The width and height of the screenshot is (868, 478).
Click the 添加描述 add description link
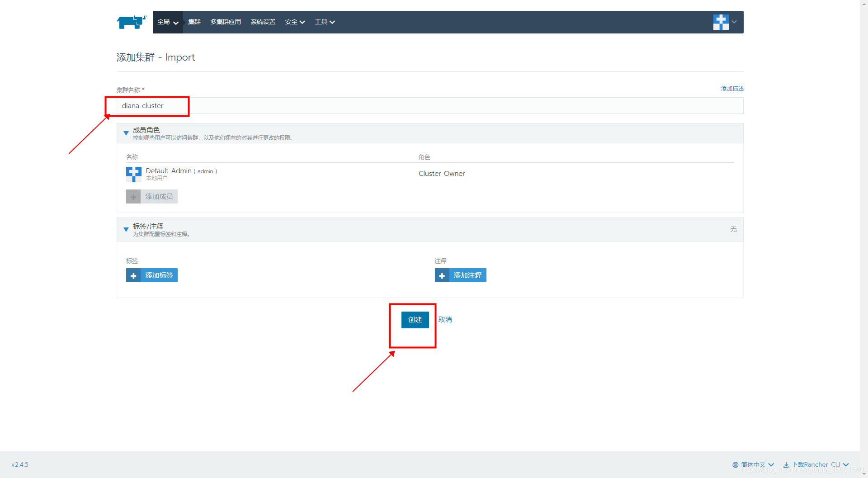click(732, 89)
